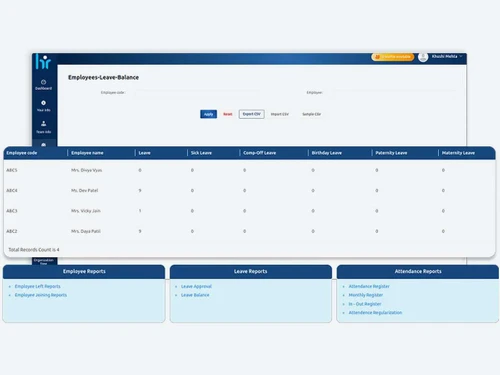This screenshot has height=375, width=500.
Task: Click the user avatar in the header
Action: pyautogui.click(x=423, y=57)
